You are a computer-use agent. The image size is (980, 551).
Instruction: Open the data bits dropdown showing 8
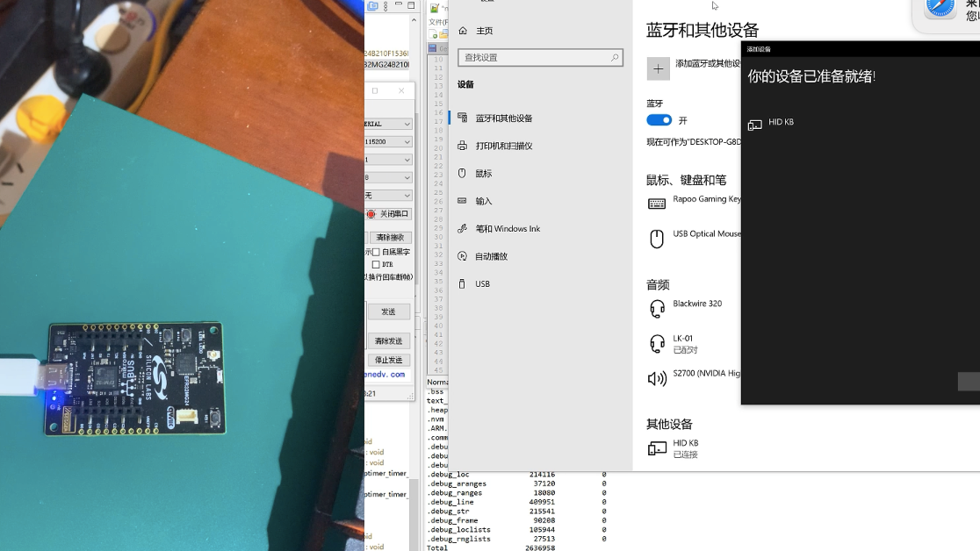[x=388, y=177]
